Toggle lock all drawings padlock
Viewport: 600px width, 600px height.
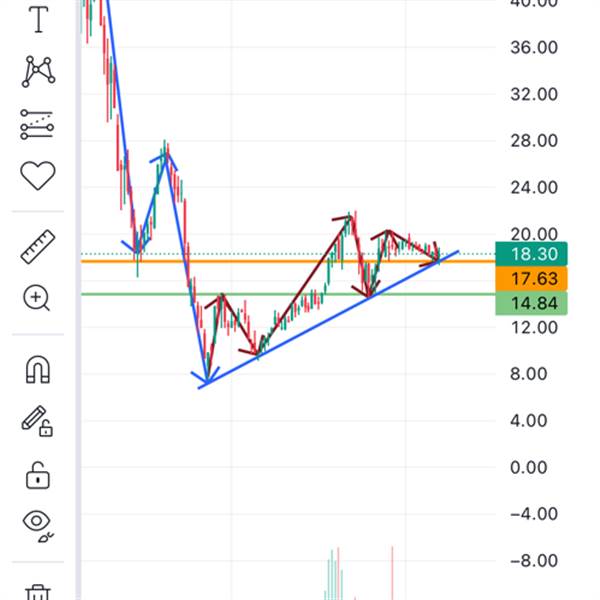(x=38, y=476)
